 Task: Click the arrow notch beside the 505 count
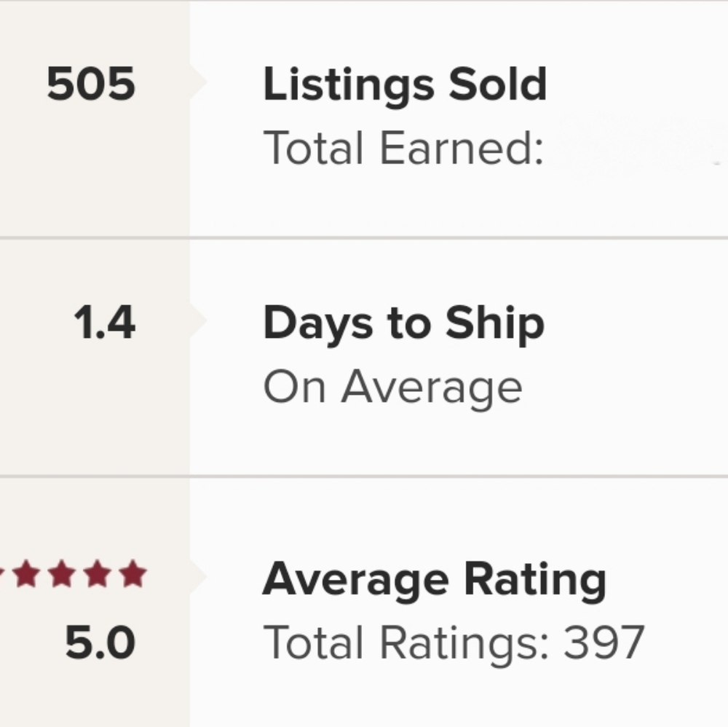coord(197,84)
